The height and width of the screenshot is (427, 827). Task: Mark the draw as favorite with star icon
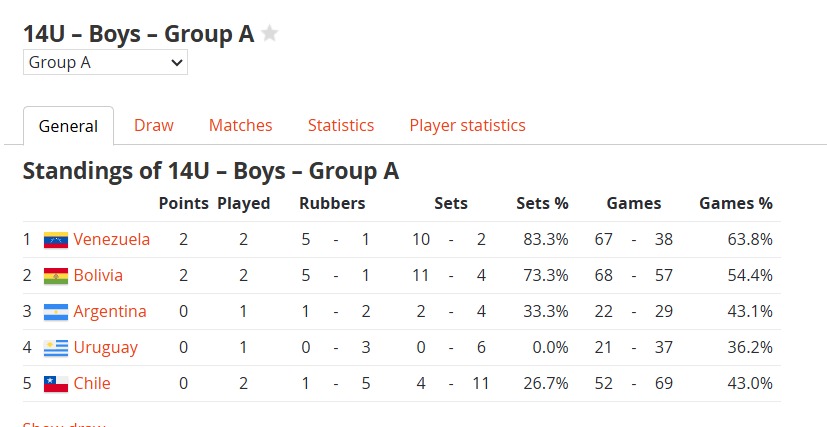[270, 34]
